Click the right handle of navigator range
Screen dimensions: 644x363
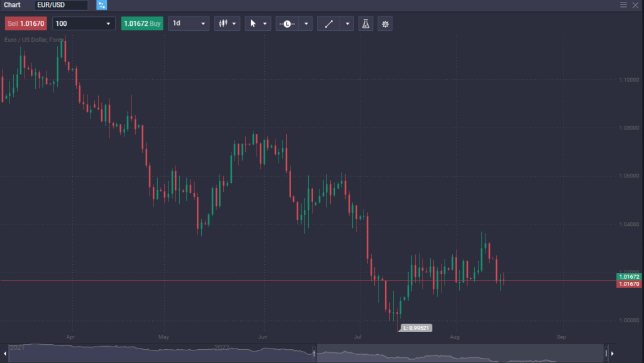point(606,353)
